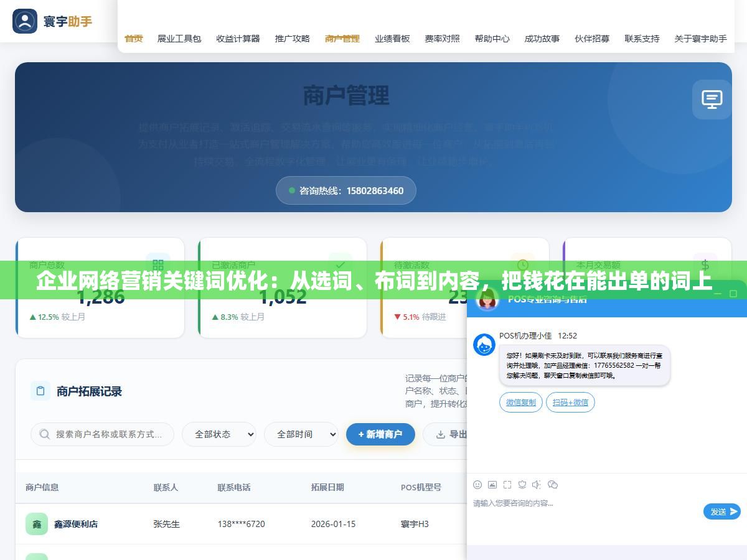Focus the 搜索商户名称或联系方式 search field
This screenshot has width=747, height=560.
pyautogui.click(x=102, y=434)
